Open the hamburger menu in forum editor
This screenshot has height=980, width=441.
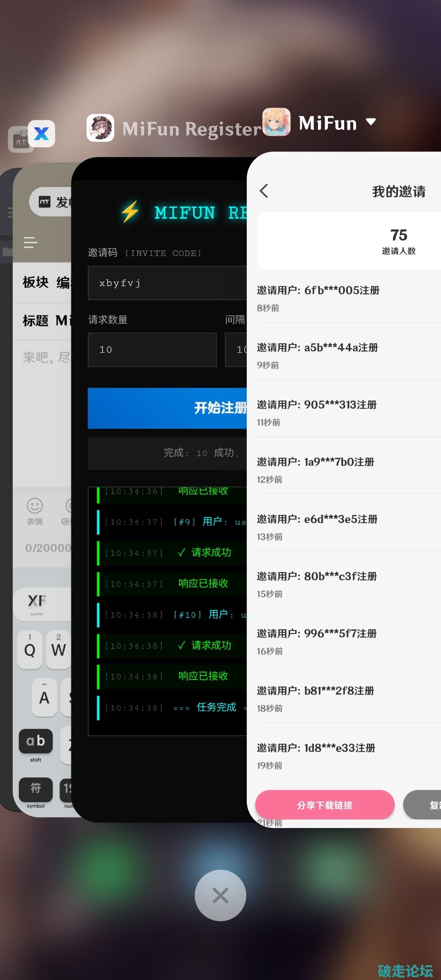coord(31,243)
